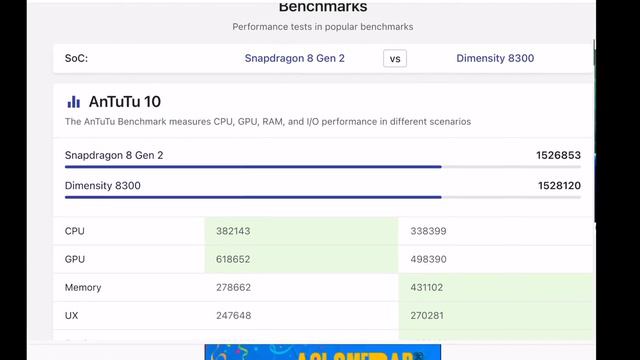Open the Snapdragon 8 Gen 2 link

pyautogui.click(x=294, y=58)
